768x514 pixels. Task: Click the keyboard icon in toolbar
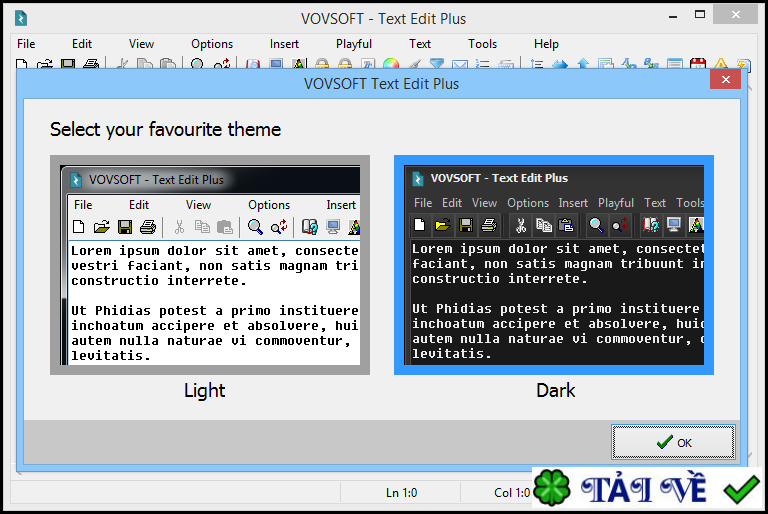pos(506,64)
